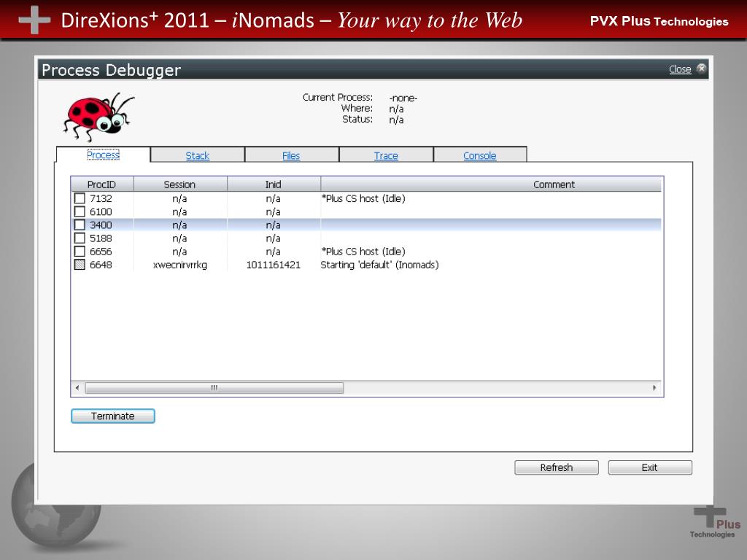Select the ProcID 6648 text

point(101,265)
